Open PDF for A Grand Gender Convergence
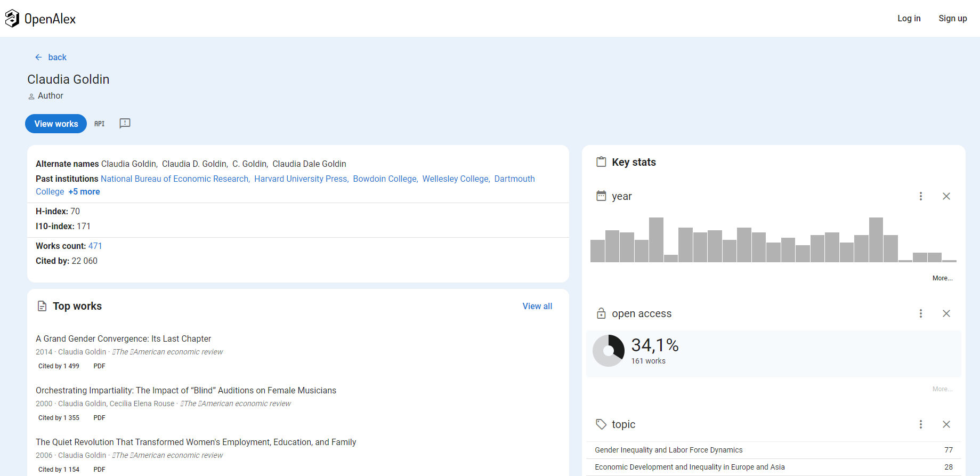The height and width of the screenshot is (476, 980). click(99, 366)
